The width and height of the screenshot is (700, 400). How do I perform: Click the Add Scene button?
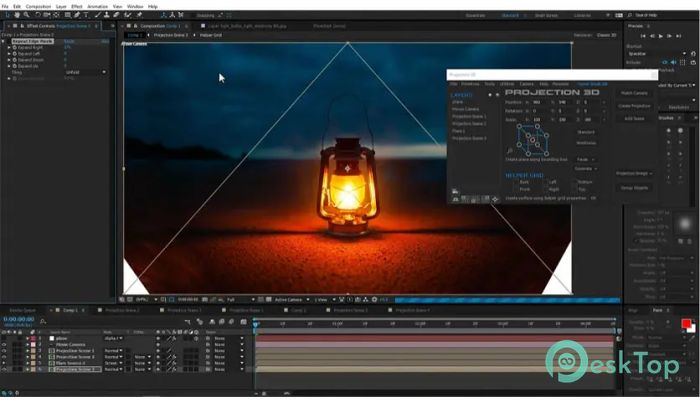634,119
